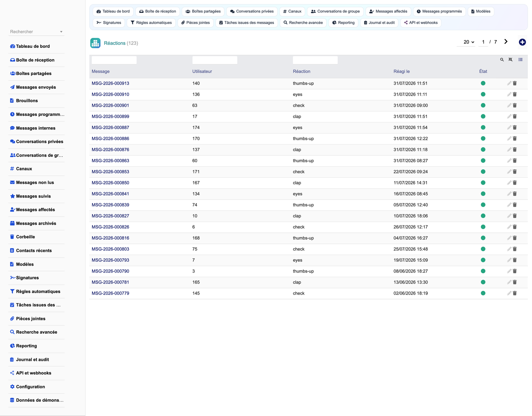Viewport: 532px width, 416px height.
Task: Click the Reporting pie chart sidebar icon
Action: coord(12,346)
